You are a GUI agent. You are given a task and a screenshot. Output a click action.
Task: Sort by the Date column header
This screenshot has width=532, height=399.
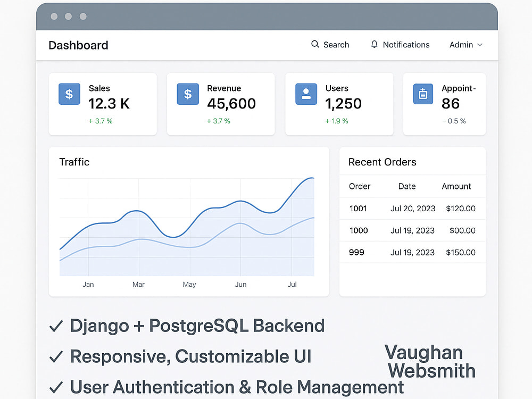pyautogui.click(x=407, y=186)
